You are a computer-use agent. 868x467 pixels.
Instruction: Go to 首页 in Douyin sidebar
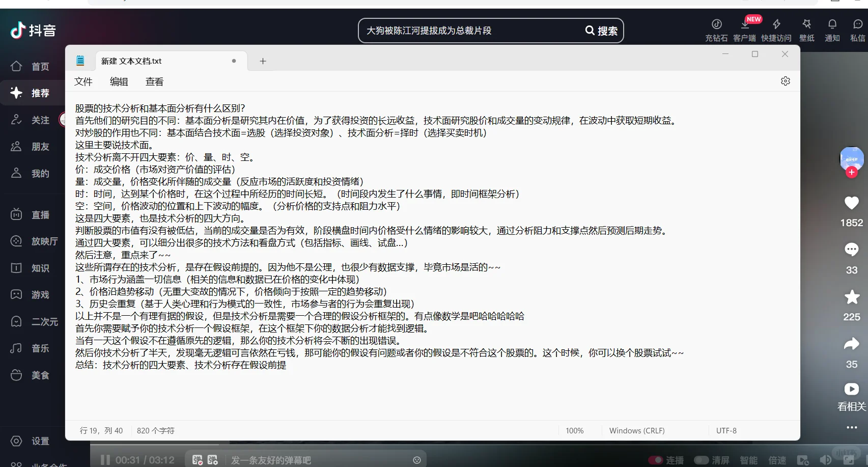point(31,67)
